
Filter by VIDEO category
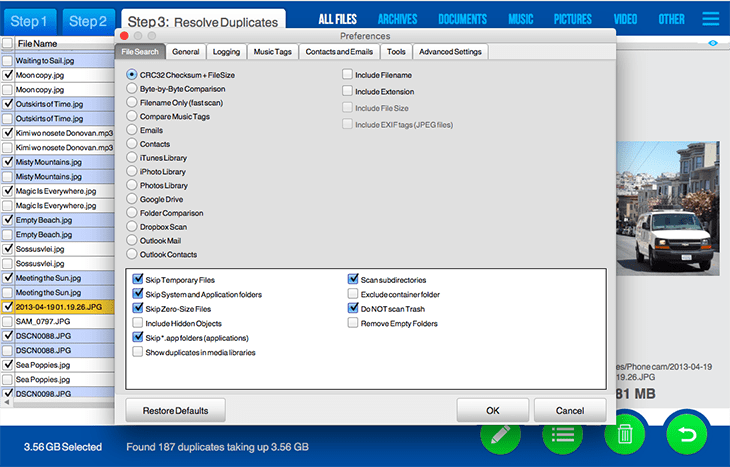[625, 19]
